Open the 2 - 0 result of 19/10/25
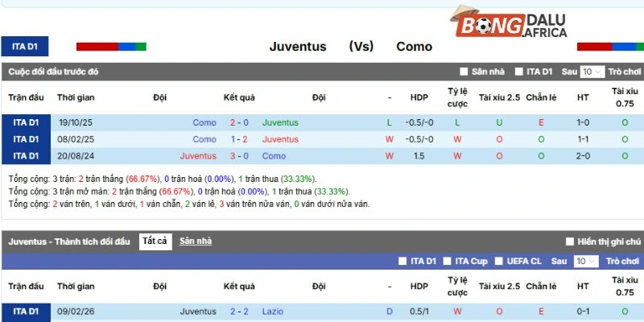This screenshot has width=644, height=322. point(238,122)
